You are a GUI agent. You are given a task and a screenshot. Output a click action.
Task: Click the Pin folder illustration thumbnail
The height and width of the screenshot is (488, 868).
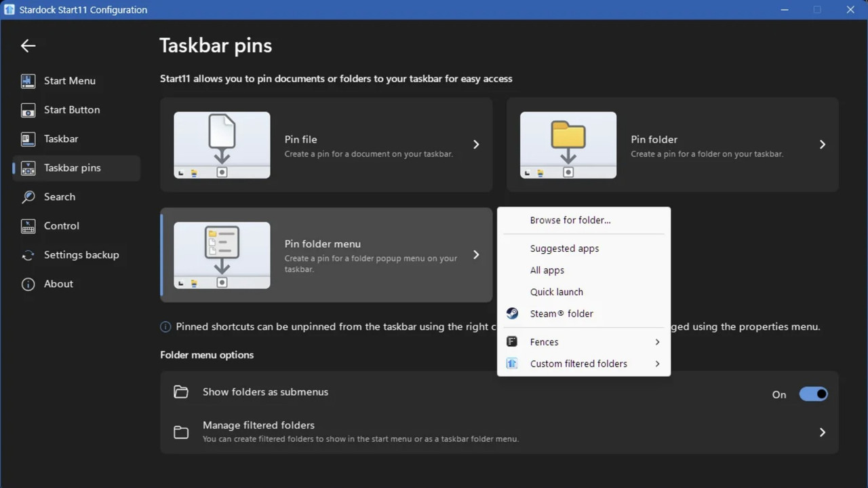pyautogui.click(x=568, y=145)
